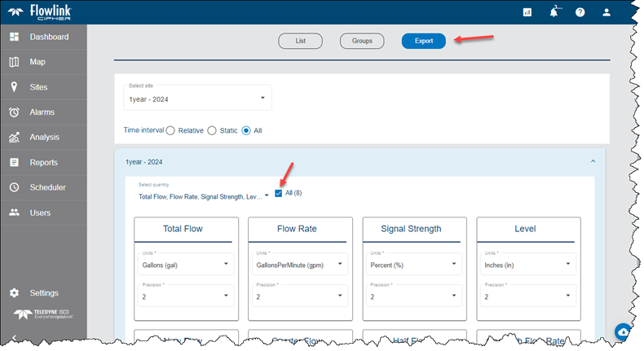
Task: Open the notifications bell icon
Action: point(554,12)
